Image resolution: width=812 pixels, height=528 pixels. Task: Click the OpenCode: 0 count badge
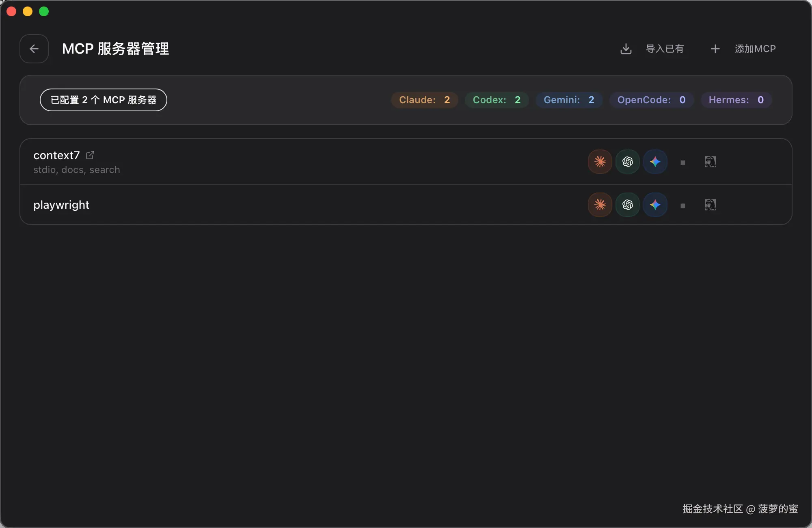pyautogui.click(x=651, y=100)
